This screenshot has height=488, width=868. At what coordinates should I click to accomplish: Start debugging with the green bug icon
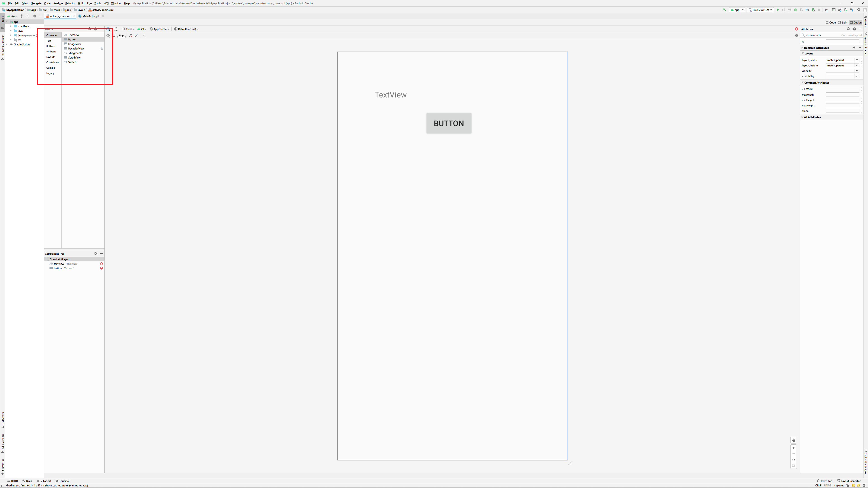(795, 10)
